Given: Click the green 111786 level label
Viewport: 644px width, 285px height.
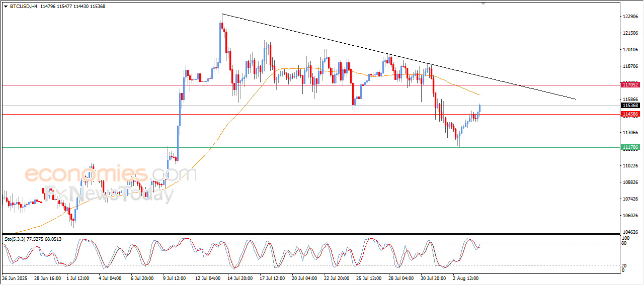Looking at the screenshot, I should tap(630, 147).
